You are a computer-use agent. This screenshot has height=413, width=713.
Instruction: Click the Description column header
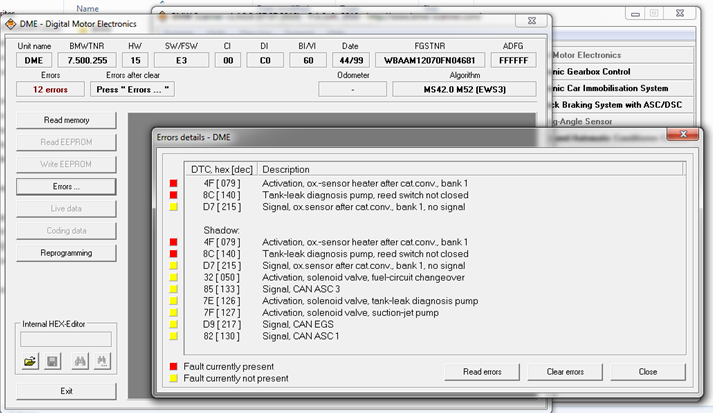coord(286,169)
